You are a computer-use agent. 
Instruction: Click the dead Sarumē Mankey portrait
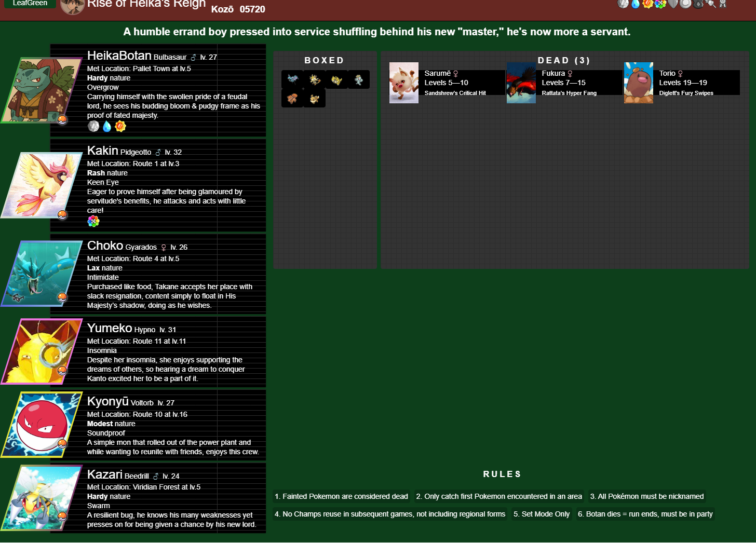click(x=404, y=83)
